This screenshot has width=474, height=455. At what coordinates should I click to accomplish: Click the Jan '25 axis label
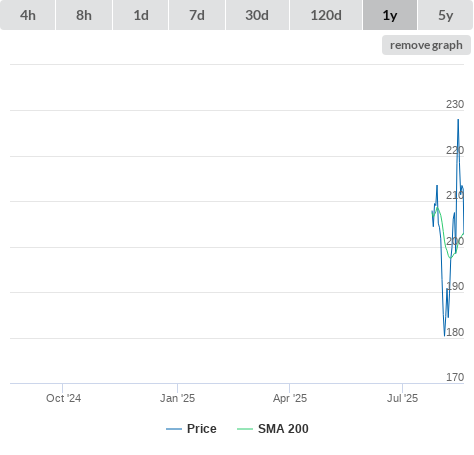pyautogui.click(x=177, y=398)
